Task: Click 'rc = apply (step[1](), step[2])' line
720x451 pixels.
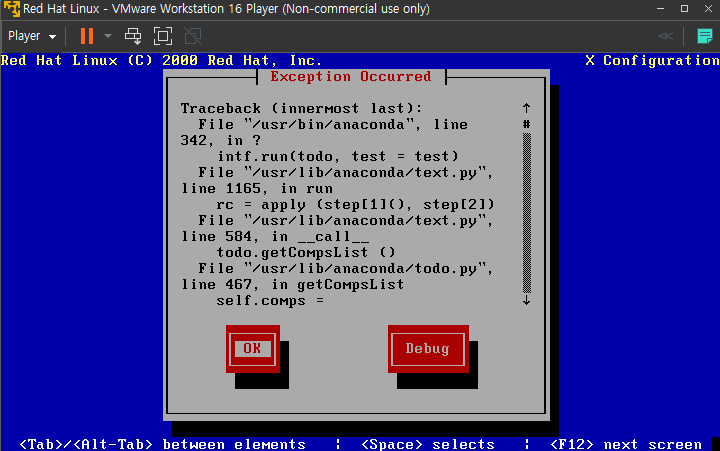Action: [355, 204]
